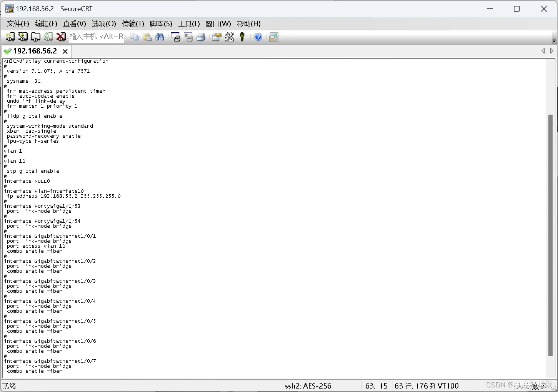
Task: Open the 文件(F) menu
Action: coord(18,23)
